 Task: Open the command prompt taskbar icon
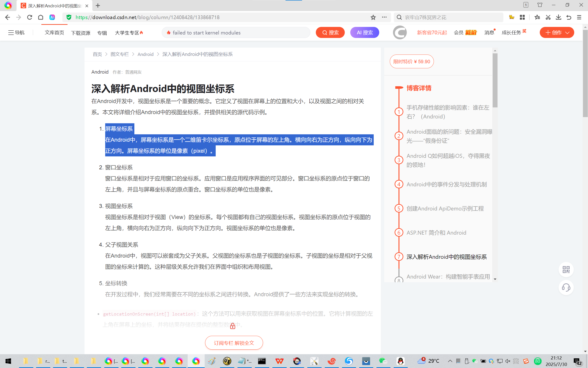pos(262,361)
